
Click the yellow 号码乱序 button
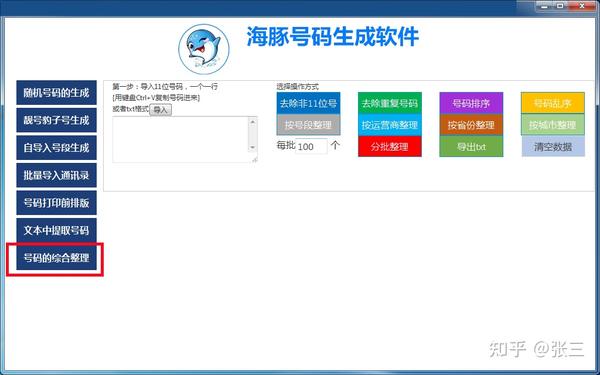point(553,103)
